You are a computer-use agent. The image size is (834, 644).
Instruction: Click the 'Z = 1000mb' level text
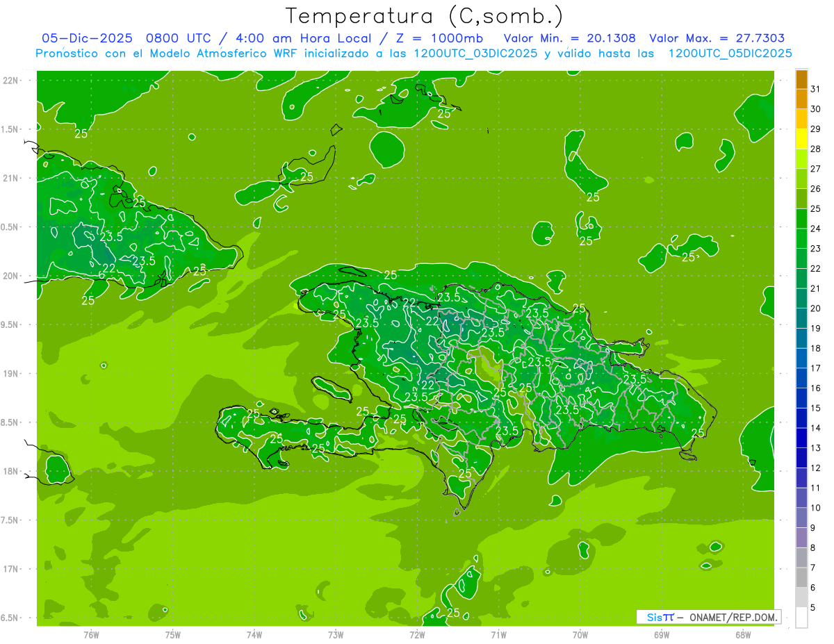[x=439, y=38]
